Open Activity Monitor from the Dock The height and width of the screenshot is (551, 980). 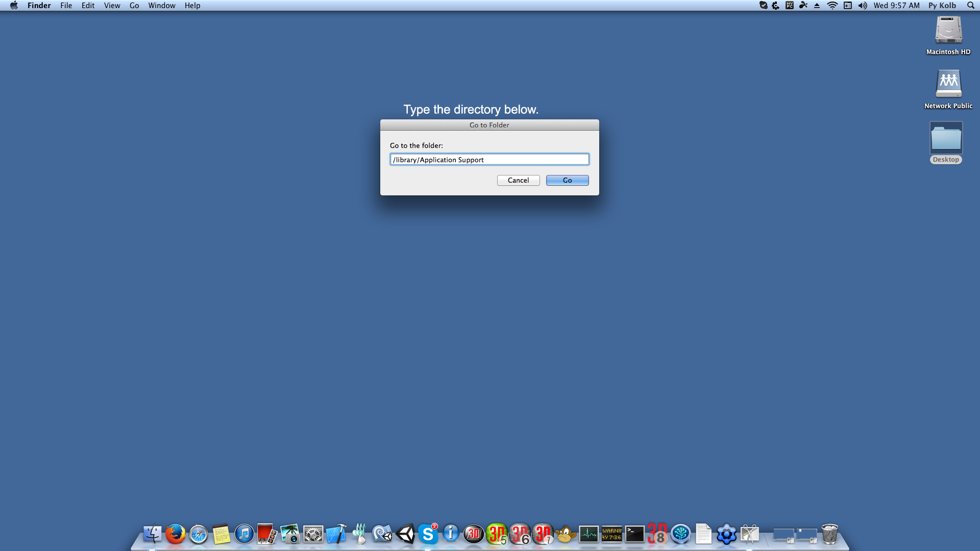coord(590,535)
